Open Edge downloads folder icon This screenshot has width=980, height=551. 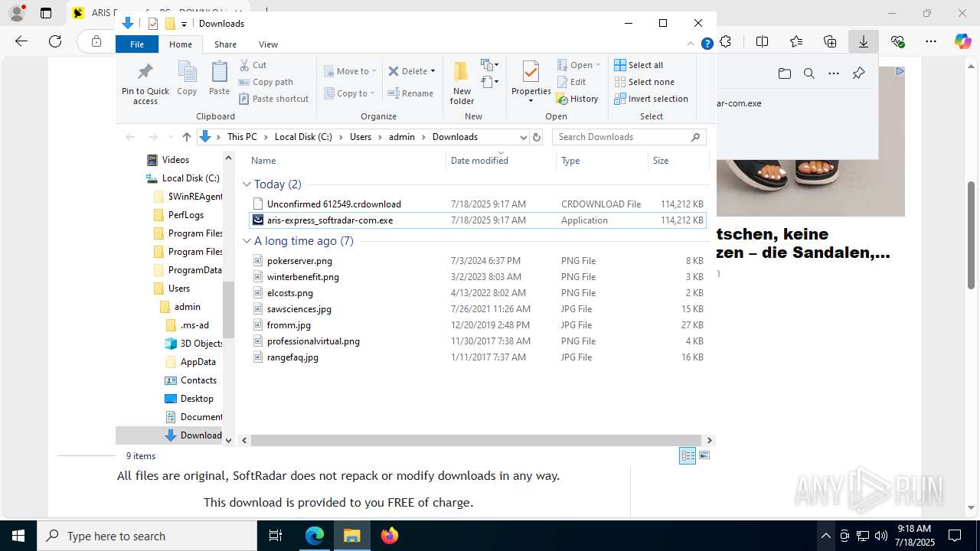785,73
